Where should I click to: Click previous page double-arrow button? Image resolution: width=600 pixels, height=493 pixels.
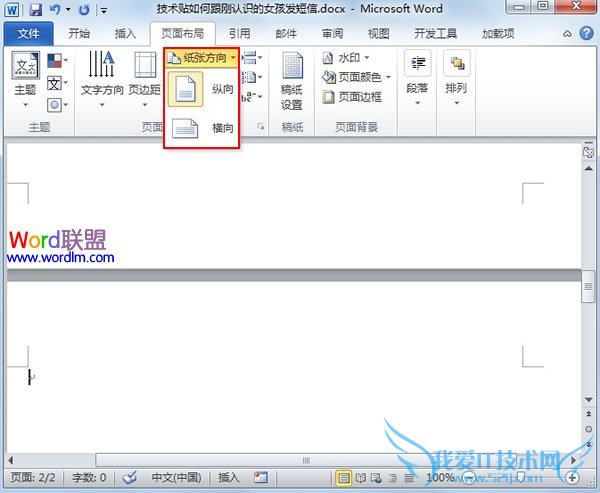pyautogui.click(x=589, y=414)
